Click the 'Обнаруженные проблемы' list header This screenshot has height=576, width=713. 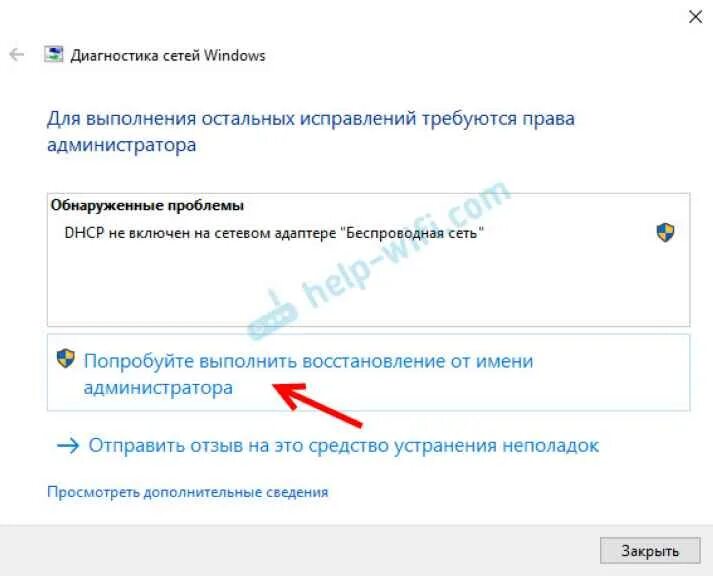point(147,205)
